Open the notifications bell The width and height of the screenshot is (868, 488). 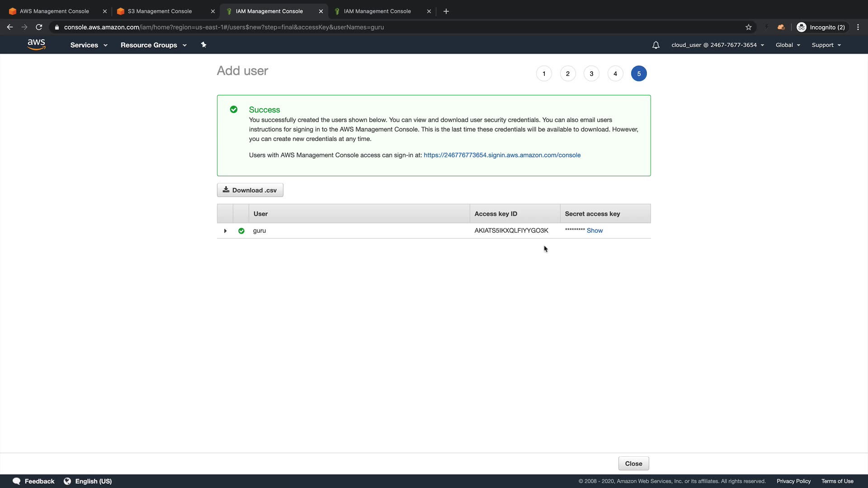[x=656, y=45]
